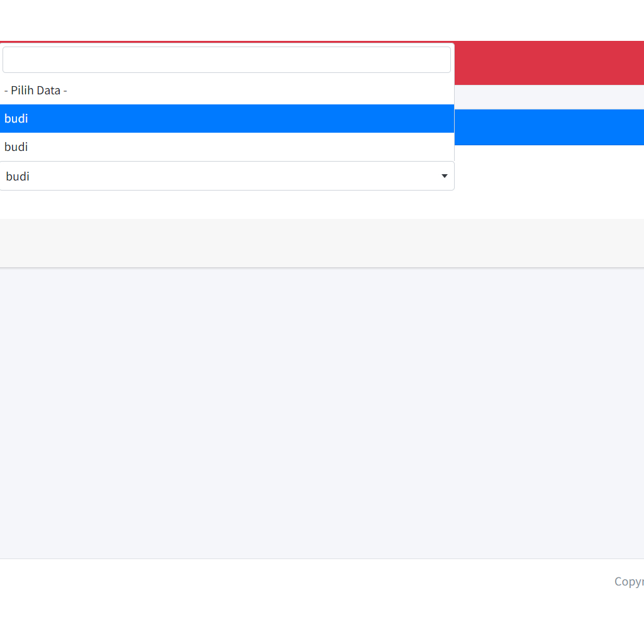644x644 pixels.
Task: Click the red banner beside the dropdown
Action: coord(548,63)
